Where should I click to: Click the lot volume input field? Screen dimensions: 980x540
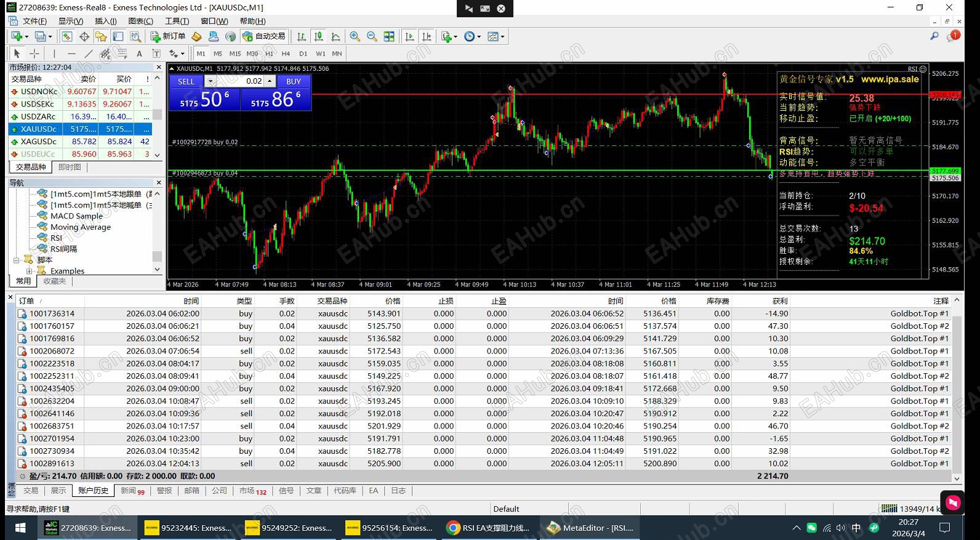(249, 81)
